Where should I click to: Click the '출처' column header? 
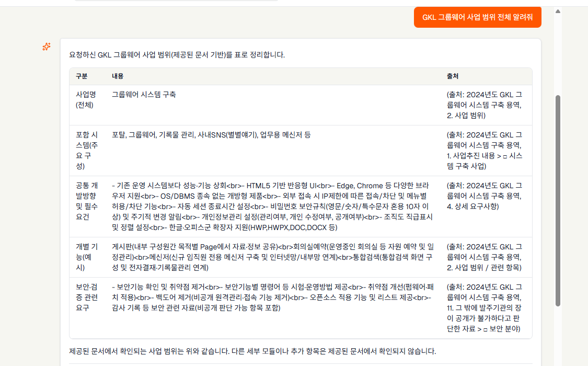pos(453,76)
